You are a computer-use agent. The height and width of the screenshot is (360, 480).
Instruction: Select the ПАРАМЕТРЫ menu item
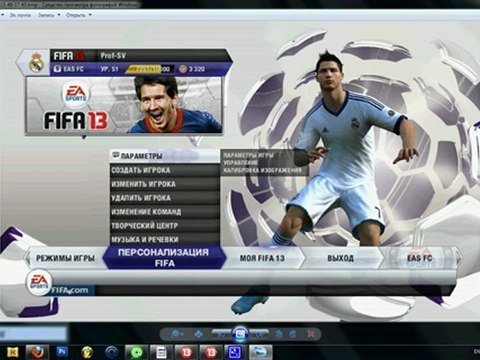165,156
